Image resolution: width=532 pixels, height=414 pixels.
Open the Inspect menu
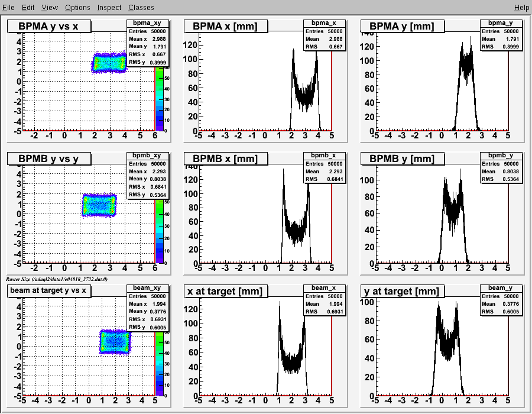(109, 8)
